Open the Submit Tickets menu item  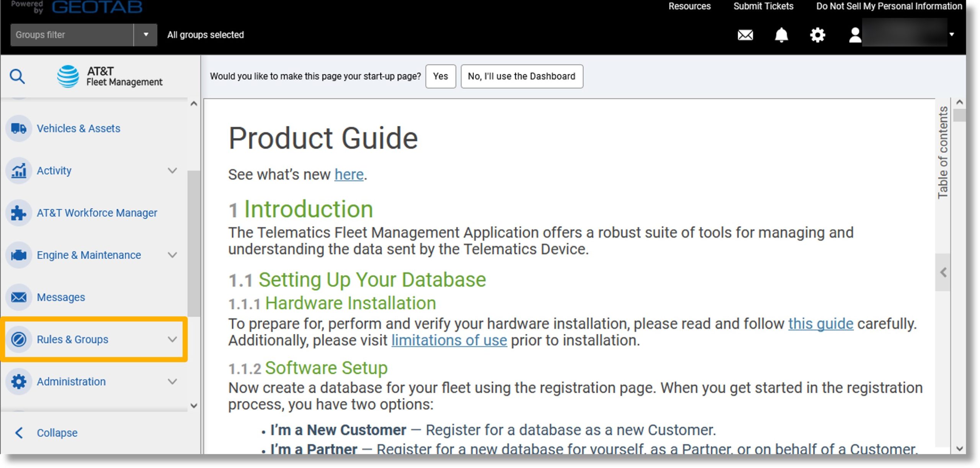764,7
